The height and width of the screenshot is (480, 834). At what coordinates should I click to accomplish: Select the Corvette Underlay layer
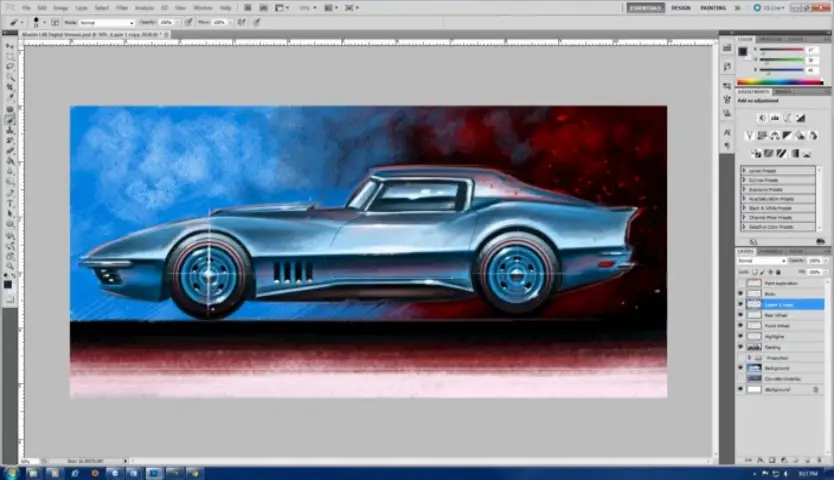click(782, 379)
